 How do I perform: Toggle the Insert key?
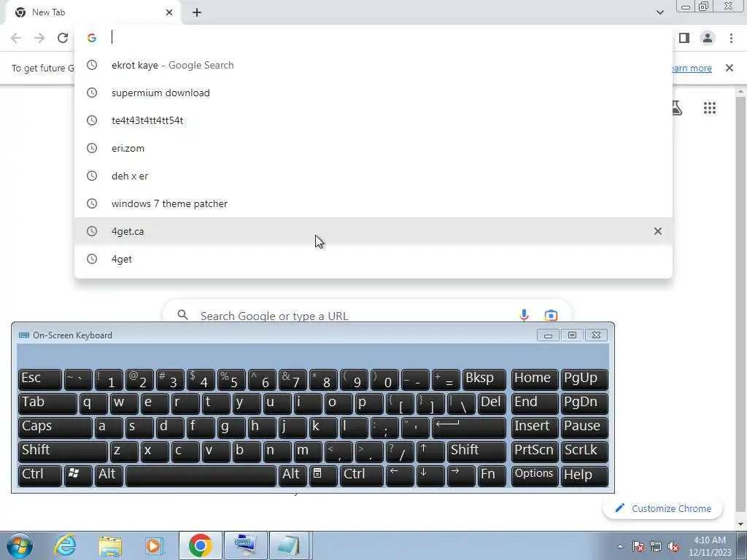click(x=535, y=427)
